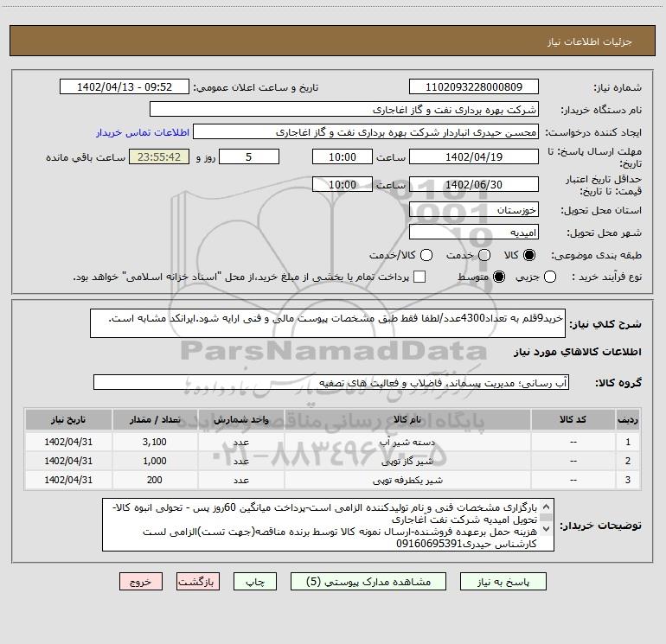Select the کالا/خدمت radio option
666x644 pixels.
point(426,255)
